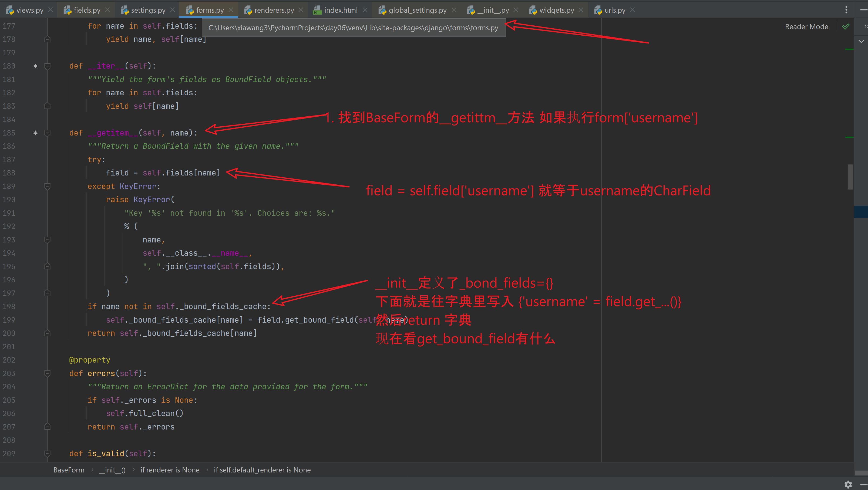Collapse the errors method fold marker
868x490 pixels.
[x=48, y=373]
